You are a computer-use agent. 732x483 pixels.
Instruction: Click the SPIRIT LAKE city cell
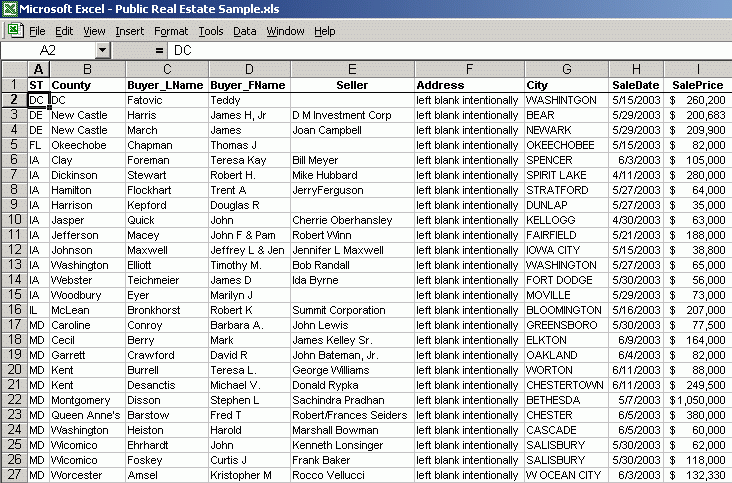point(567,175)
